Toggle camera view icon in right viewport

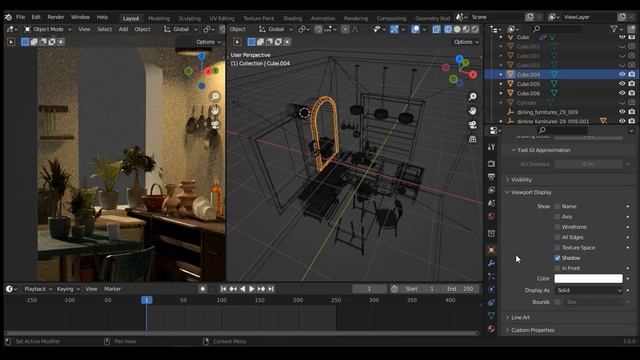(473, 125)
